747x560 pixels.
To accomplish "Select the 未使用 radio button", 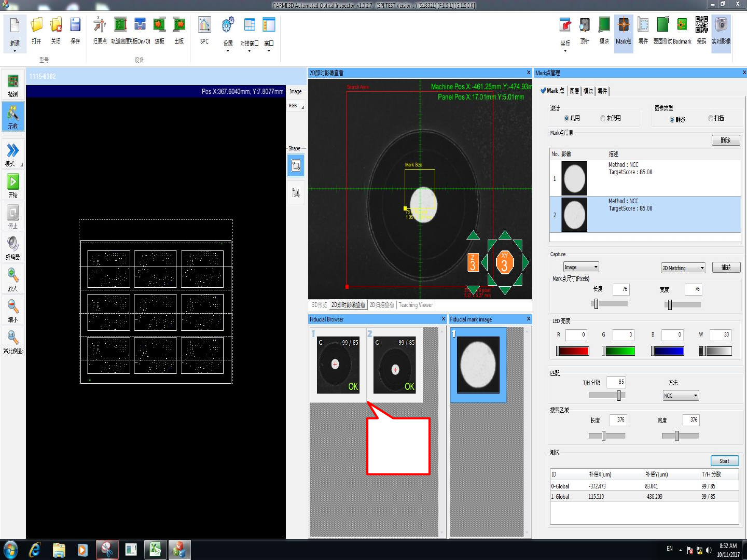I will [603, 118].
